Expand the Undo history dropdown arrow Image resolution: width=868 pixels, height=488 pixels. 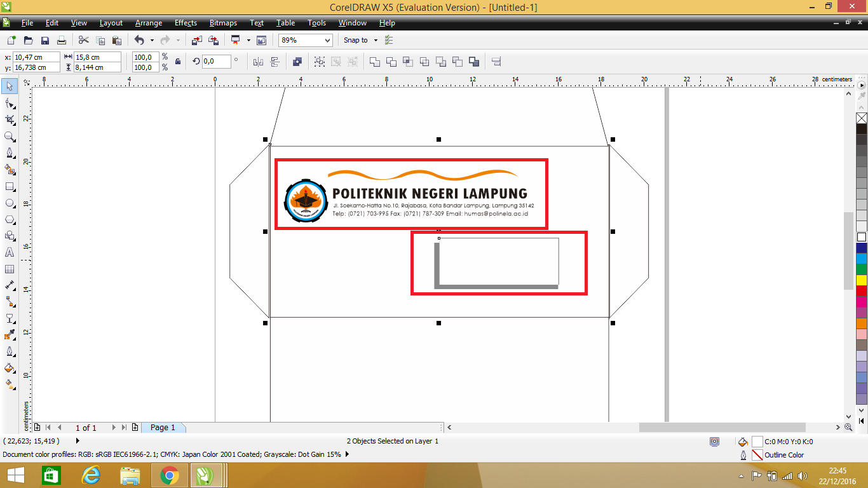(152, 40)
